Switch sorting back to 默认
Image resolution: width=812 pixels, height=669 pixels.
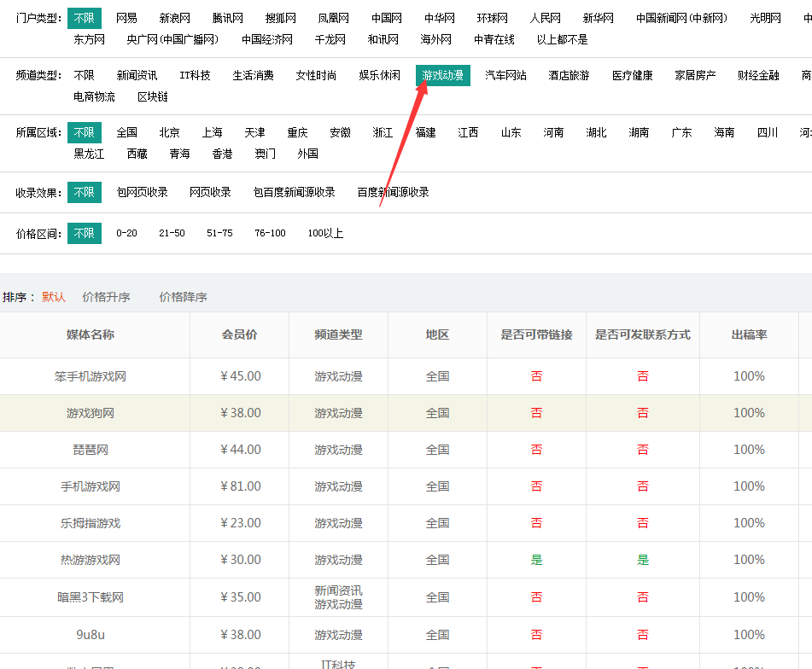point(52,297)
